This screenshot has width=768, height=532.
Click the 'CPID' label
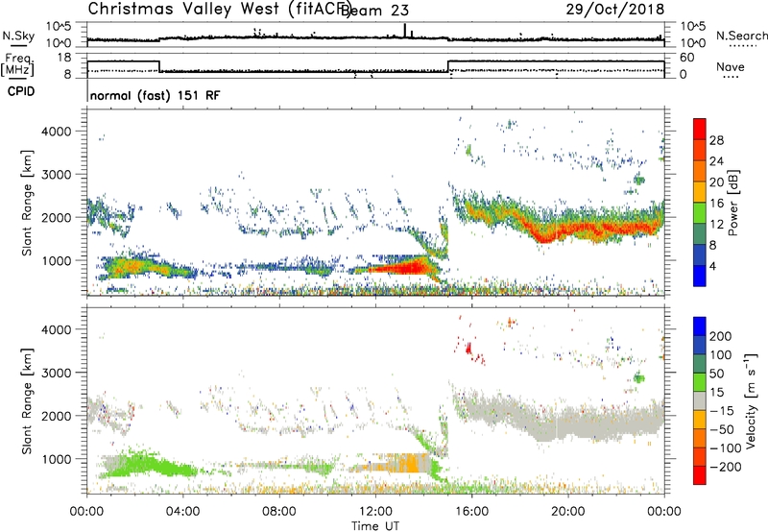(x=21, y=91)
